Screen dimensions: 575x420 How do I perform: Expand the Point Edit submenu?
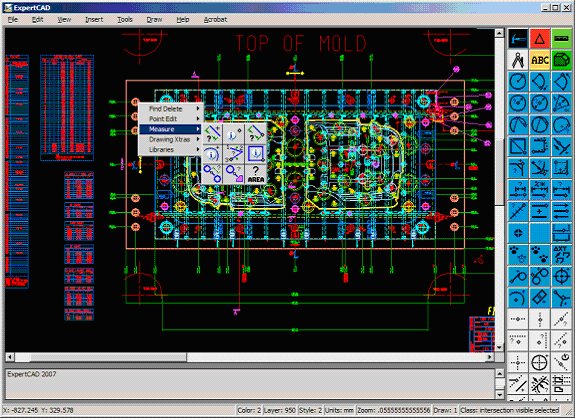(x=171, y=119)
